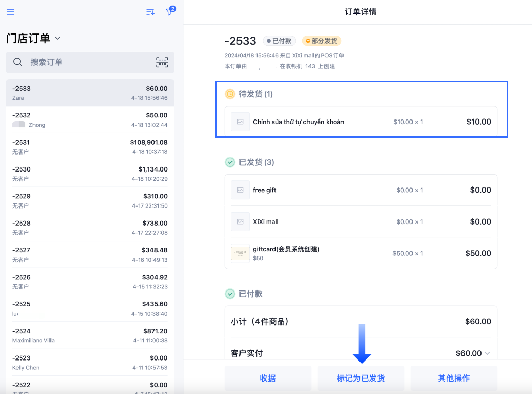Open order -2526 for $304.92
The image size is (532, 394).
[90, 282]
